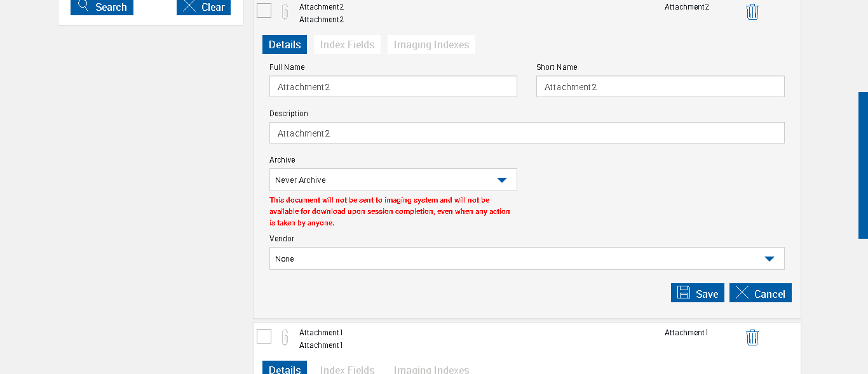Screen dimensions: 868x374
Task: Click the floppy disk Save icon
Action: pyautogui.click(x=684, y=293)
